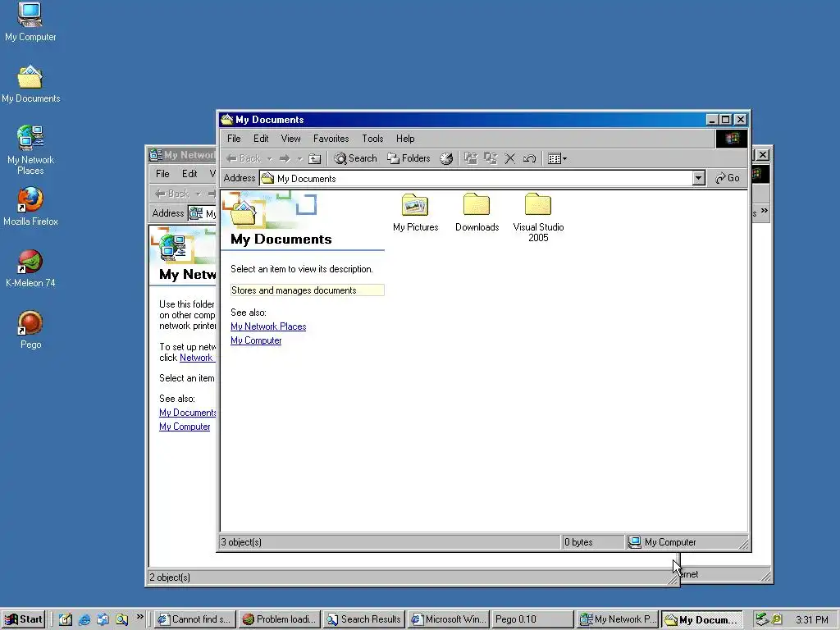Launch Outlook Express from quick launch
Image resolution: width=840 pixels, height=630 pixels.
tap(103, 620)
